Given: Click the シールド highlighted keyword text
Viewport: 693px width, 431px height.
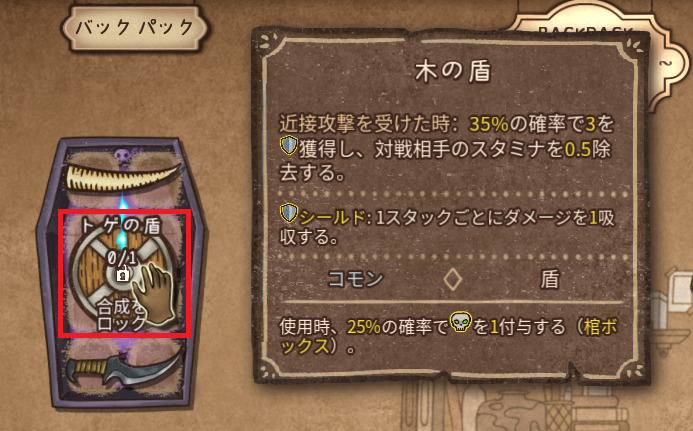Looking at the screenshot, I should [x=332, y=218].
